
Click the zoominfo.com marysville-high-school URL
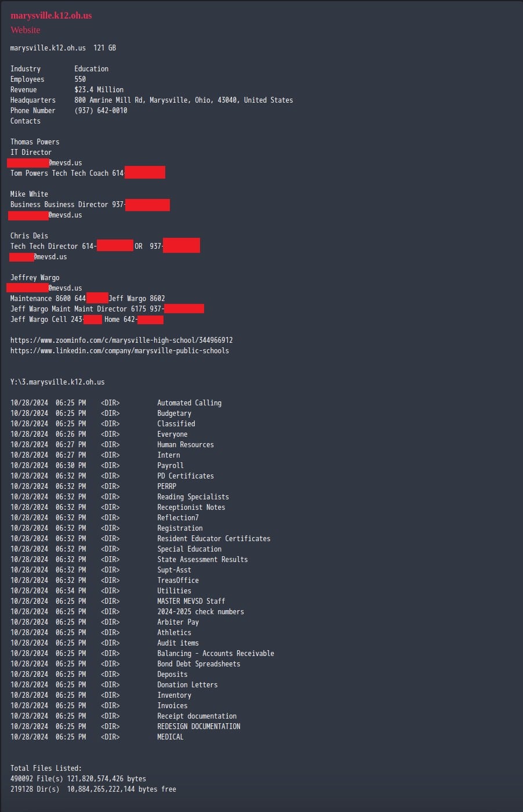point(122,340)
